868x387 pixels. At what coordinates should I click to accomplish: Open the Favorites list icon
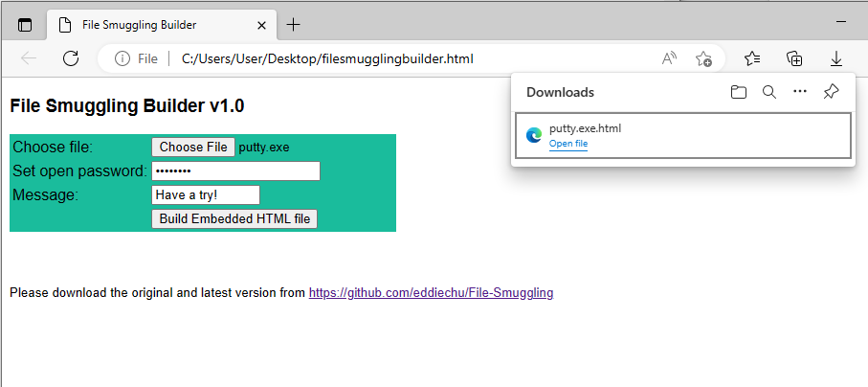pyautogui.click(x=752, y=58)
